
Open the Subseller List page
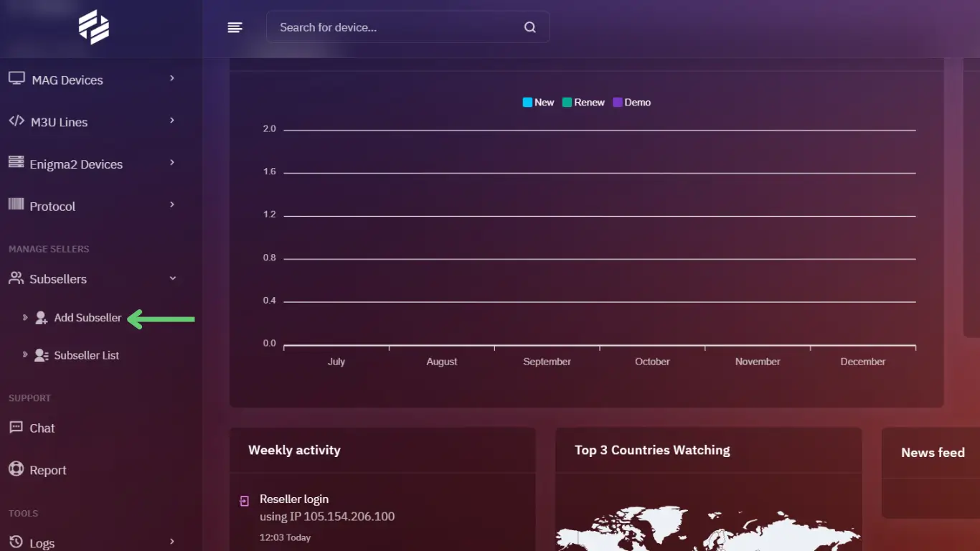click(86, 355)
